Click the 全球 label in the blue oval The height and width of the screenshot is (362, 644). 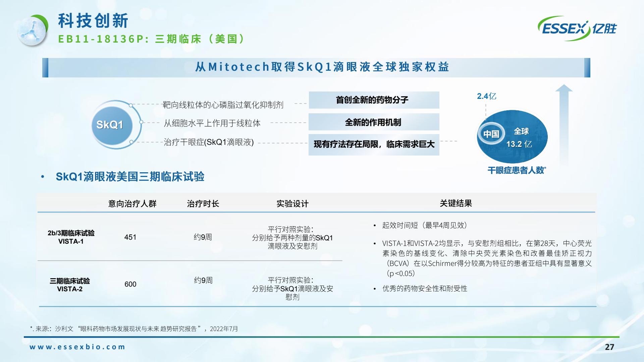pyautogui.click(x=521, y=131)
